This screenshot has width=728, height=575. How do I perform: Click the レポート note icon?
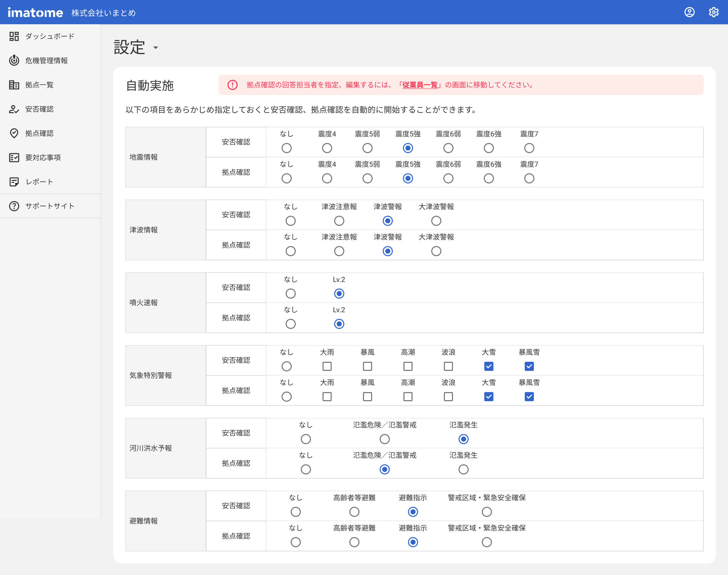(14, 182)
